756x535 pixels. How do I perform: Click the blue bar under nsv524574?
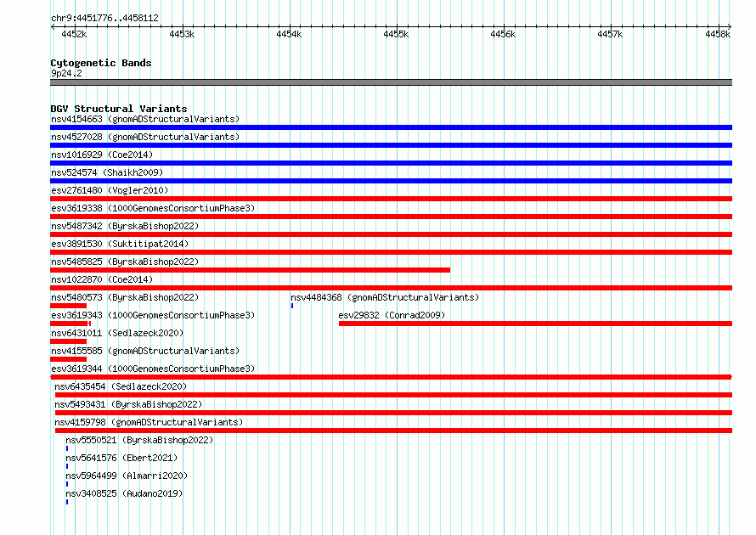click(x=391, y=181)
